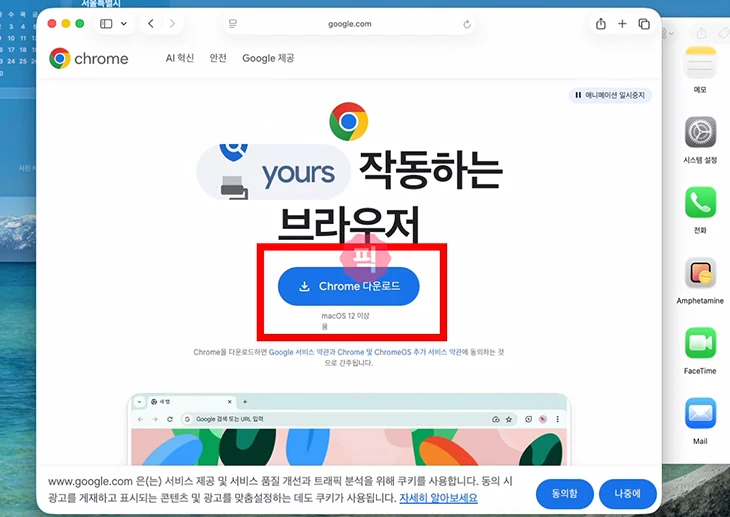
Task: Open the 메모 Notes app icon
Action: tap(700, 62)
